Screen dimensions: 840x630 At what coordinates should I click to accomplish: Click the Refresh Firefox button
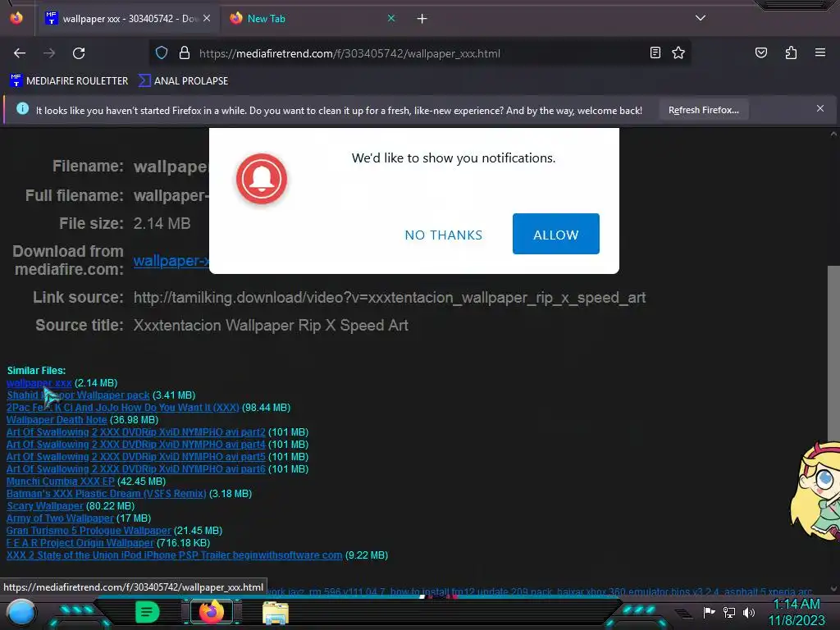click(x=703, y=110)
